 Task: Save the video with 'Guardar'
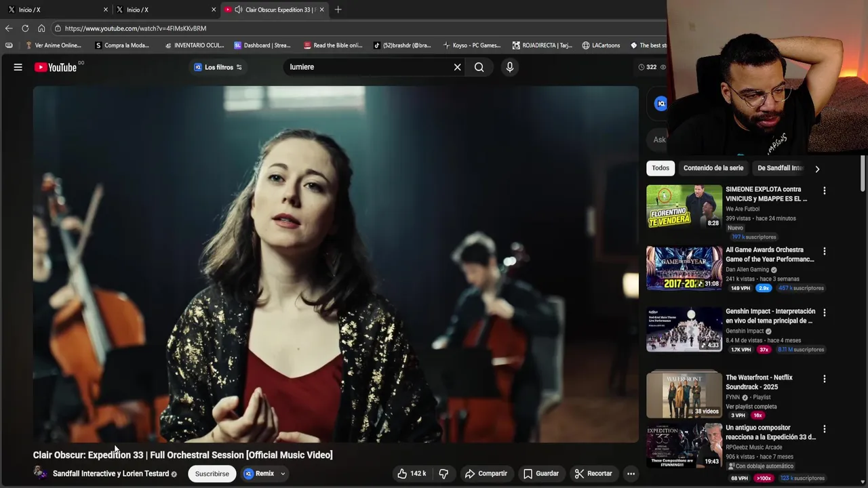pyautogui.click(x=541, y=474)
